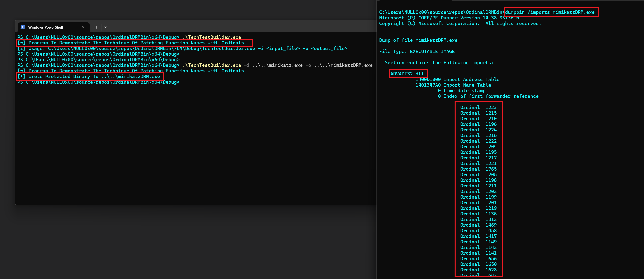Click the first '.\TechTestBuilder.exe' command text
Viewport: 644px width, 279px height.
click(212, 37)
